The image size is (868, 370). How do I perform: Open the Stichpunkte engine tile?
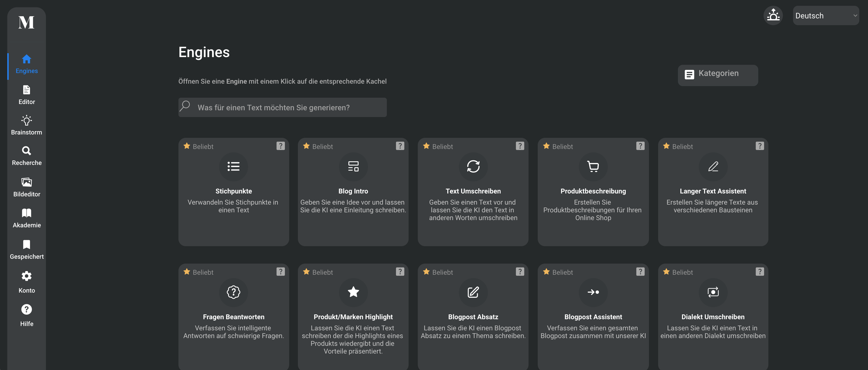pos(234,192)
